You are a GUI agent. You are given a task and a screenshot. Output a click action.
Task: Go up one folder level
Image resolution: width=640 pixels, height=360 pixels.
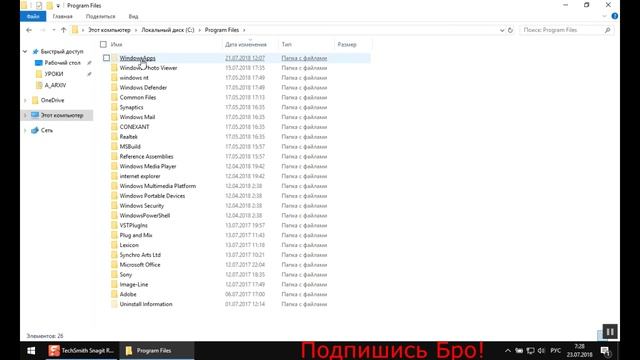tap(63, 30)
